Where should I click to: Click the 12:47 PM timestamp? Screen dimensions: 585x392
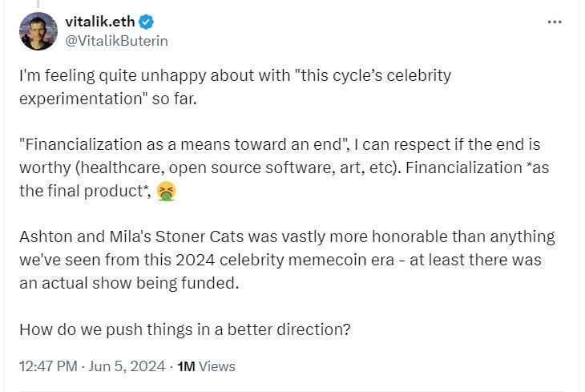(x=48, y=366)
